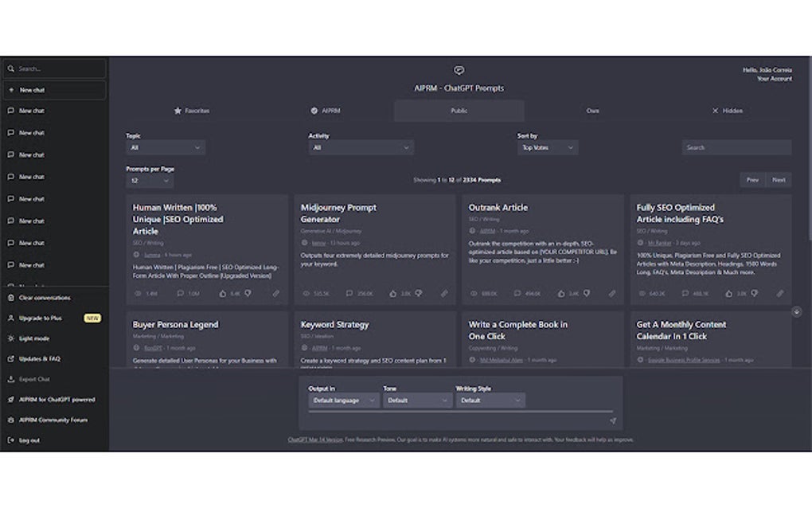The image size is (812, 508).
Task: Start a New chat from sidebar top
Action: [x=54, y=90]
